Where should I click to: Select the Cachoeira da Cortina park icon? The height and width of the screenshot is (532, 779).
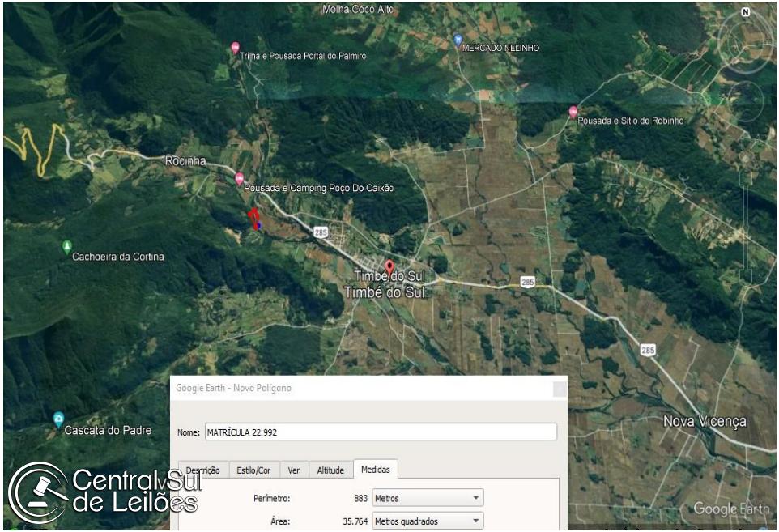(x=67, y=246)
